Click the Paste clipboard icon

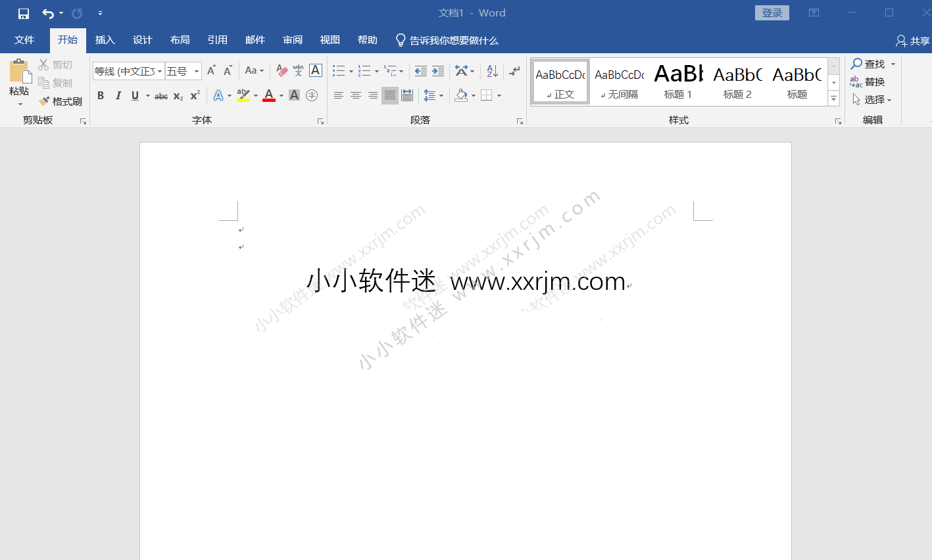(20, 71)
